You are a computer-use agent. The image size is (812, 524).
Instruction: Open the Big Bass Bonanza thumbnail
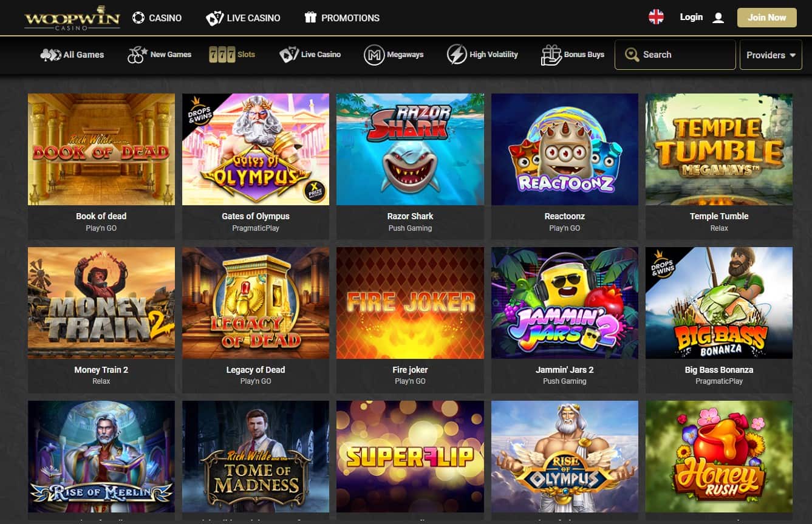pos(719,303)
